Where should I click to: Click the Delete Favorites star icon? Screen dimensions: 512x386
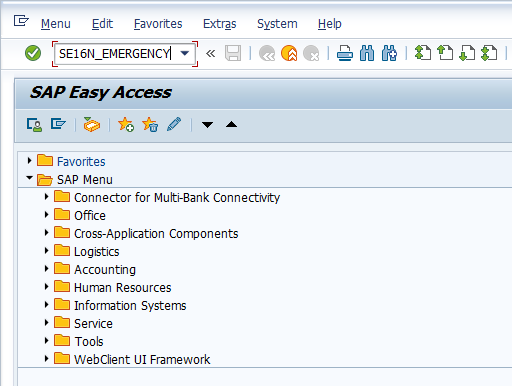tap(150, 125)
